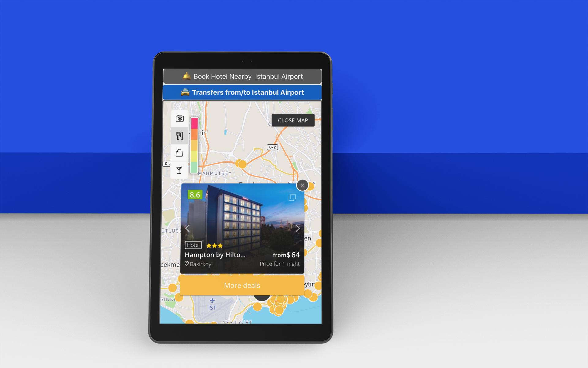The width and height of the screenshot is (588, 368).
Task: Close the Hampton by Hilton popup
Action: 303,185
